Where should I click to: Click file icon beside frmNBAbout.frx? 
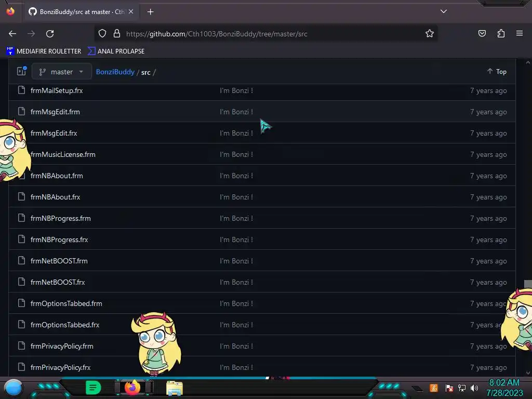coord(21,197)
